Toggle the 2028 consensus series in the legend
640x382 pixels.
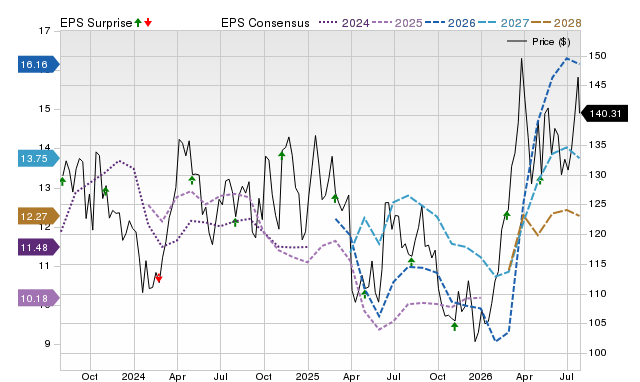point(557,23)
